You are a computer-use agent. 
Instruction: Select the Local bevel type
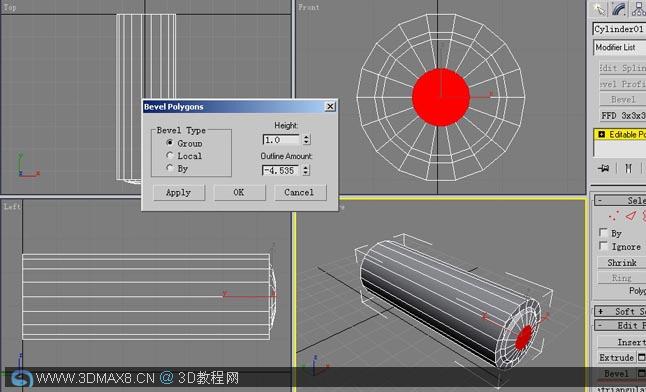click(170, 155)
